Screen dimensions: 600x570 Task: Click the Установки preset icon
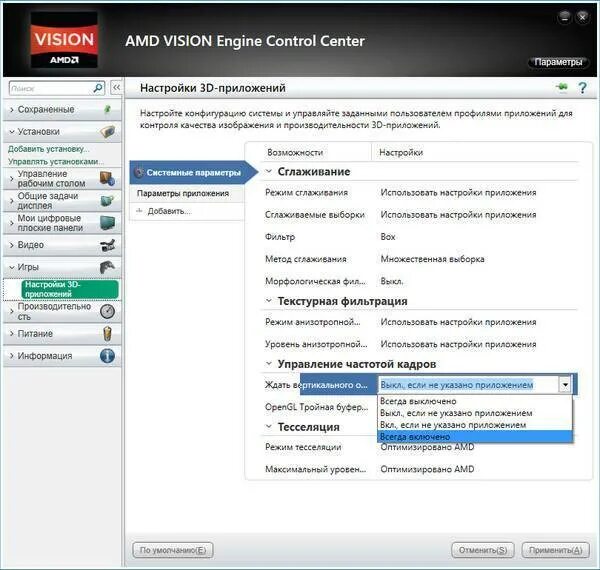(x=108, y=132)
